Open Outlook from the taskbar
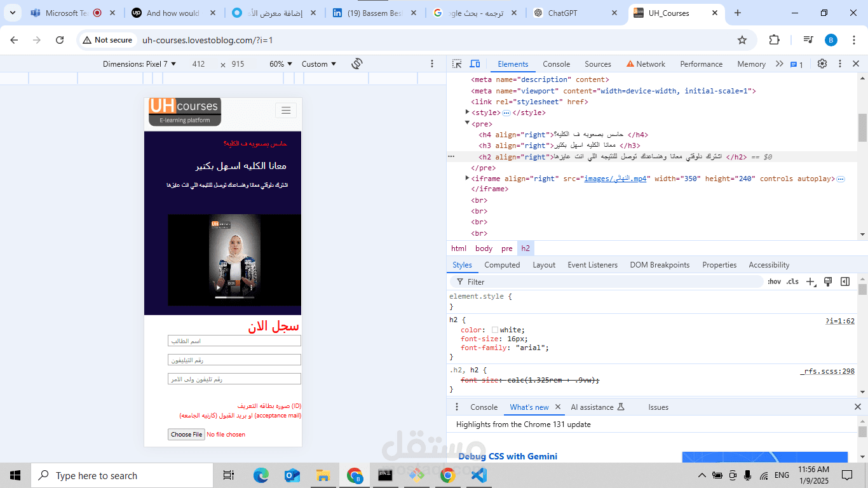The height and width of the screenshot is (488, 868). [292, 475]
